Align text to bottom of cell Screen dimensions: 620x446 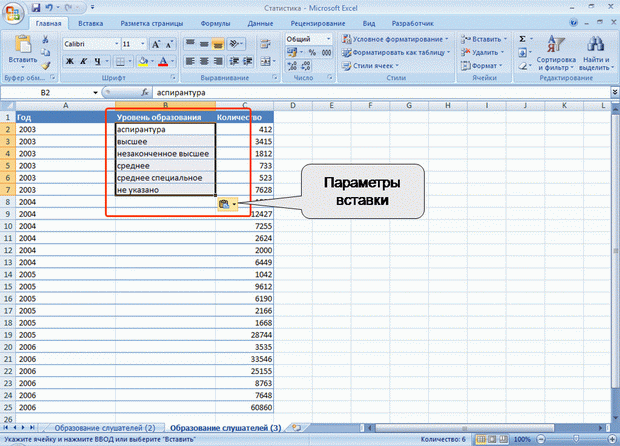[217, 43]
